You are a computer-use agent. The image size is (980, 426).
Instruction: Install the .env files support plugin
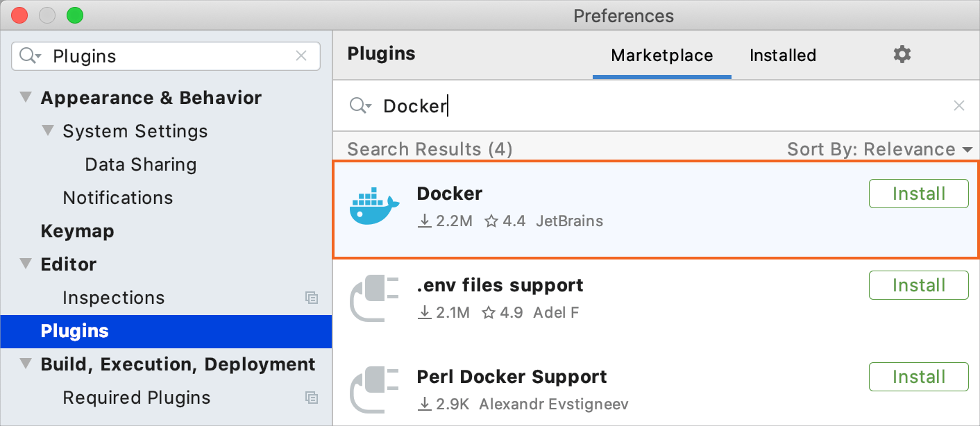919,285
